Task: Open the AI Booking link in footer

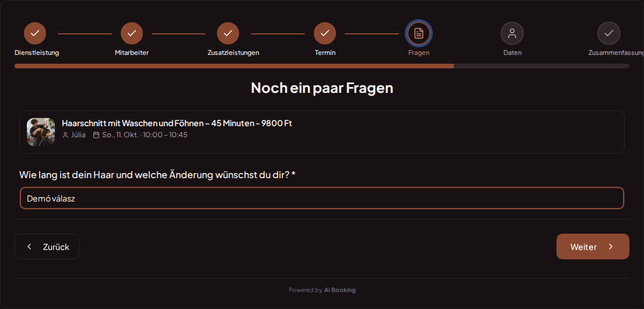Action: coord(339,290)
